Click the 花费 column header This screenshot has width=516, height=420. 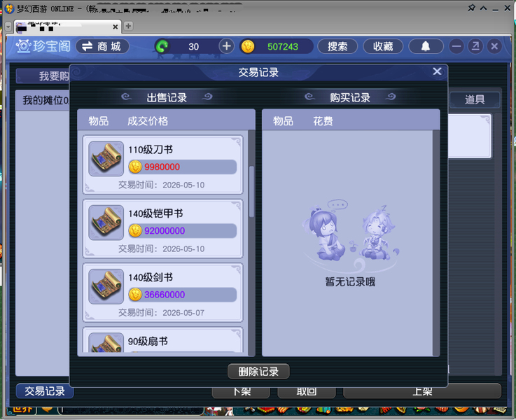pyautogui.click(x=323, y=121)
